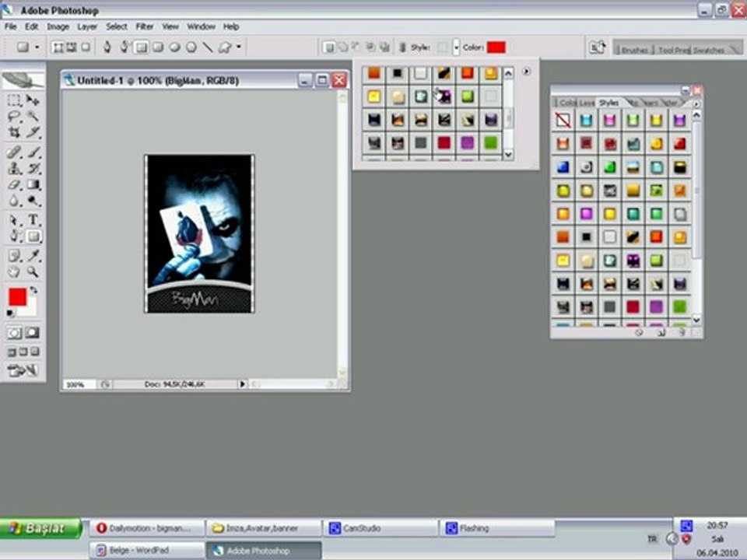
Task: Enable Shape Layers mode in options bar
Action: (58, 47)
